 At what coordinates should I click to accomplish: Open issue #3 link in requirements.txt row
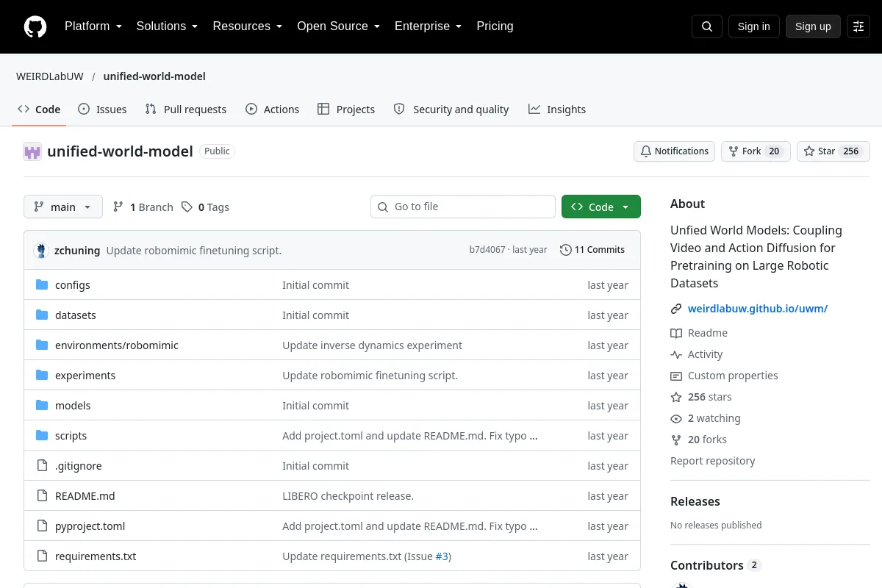point(442,556)
